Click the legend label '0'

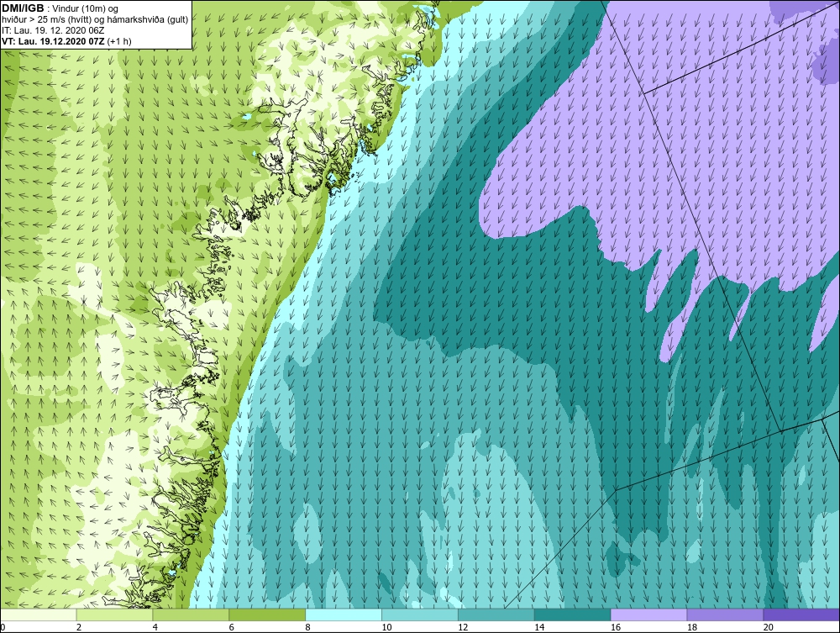pos(3,627)
